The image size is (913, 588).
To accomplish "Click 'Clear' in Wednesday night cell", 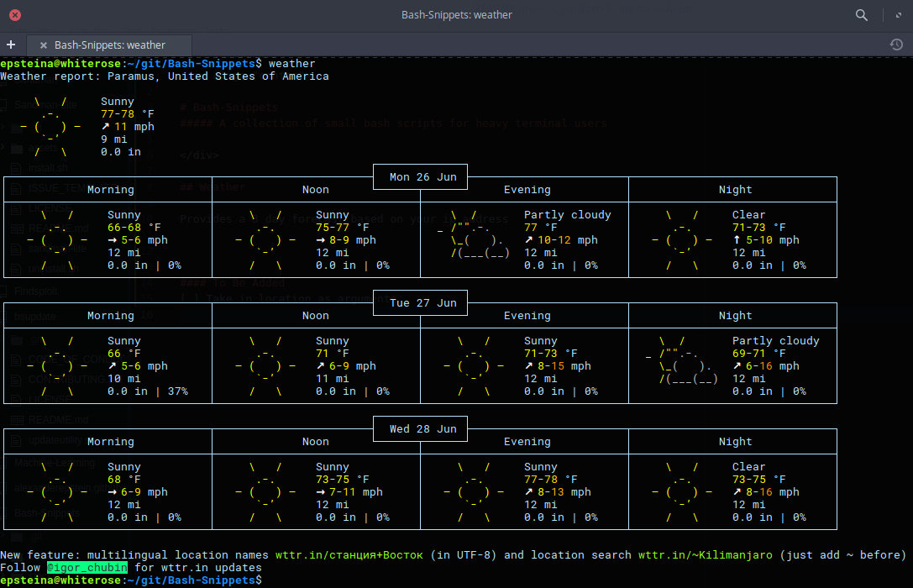I will tap(749, 467).
